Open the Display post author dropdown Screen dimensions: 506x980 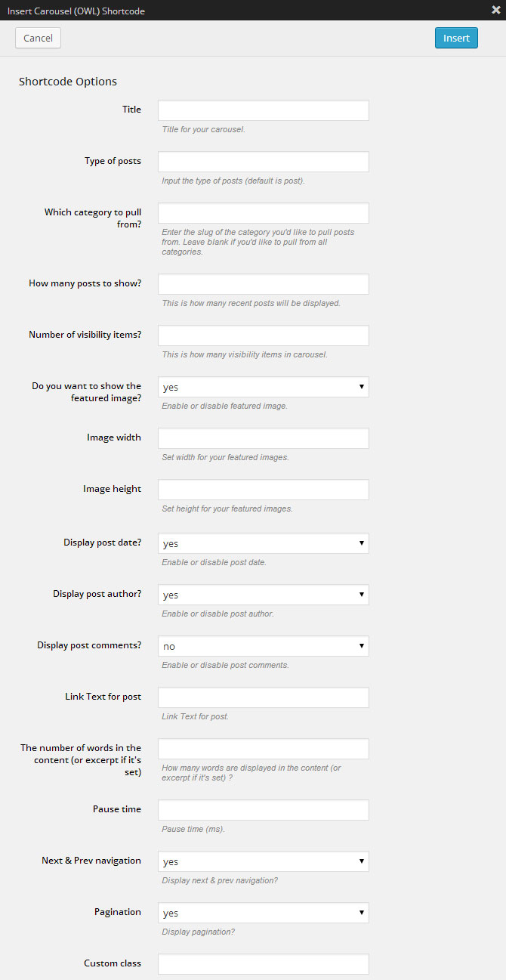(264, 595)
